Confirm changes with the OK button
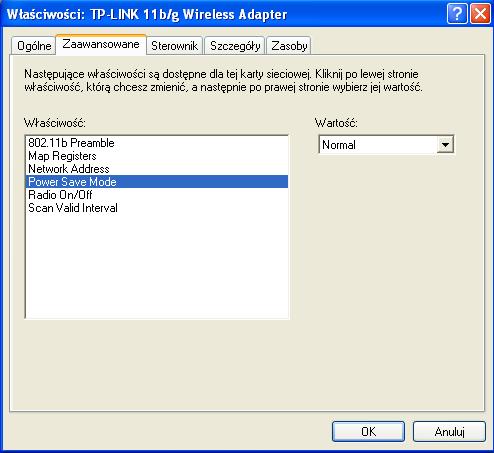Image resolution: width=494 pixels, height=453 pixels. (368, 432)
